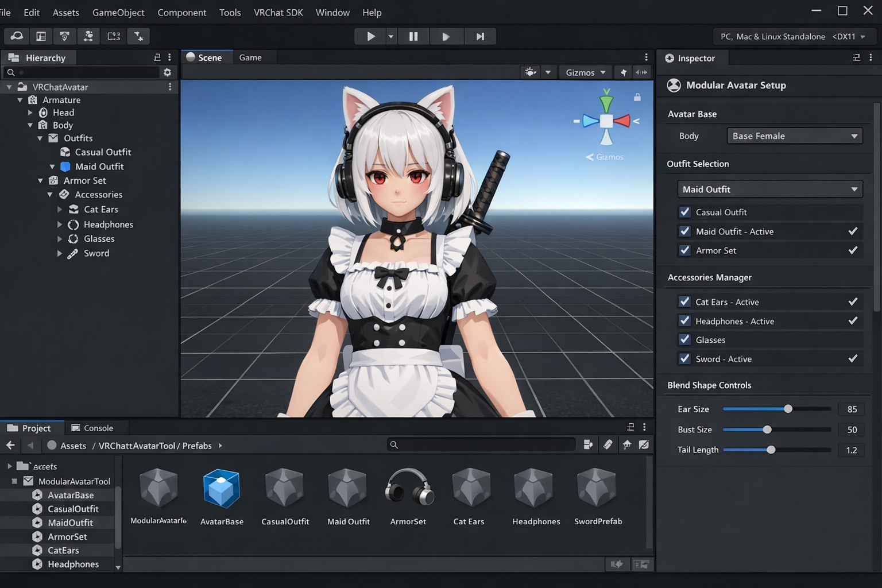
Task: Click the AvatarBase blue cube prefab
Action: click(222, 488)
